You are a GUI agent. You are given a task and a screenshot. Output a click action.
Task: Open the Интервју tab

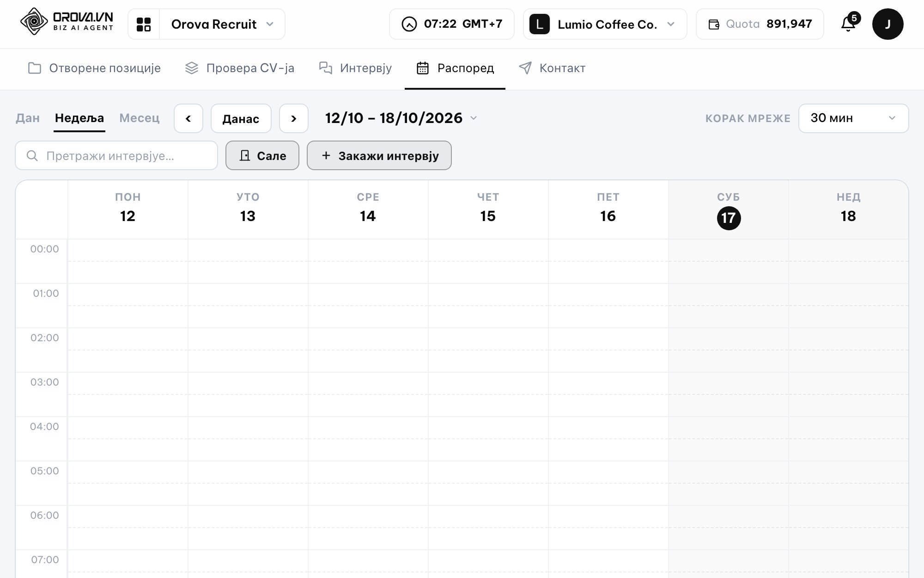click(x=355, y=68)
